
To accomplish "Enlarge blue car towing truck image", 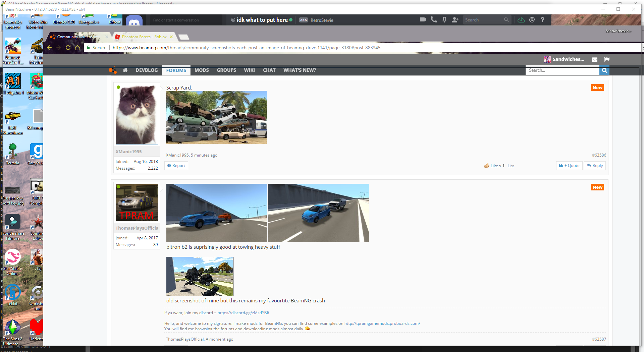I will click(x=319, y=213).
